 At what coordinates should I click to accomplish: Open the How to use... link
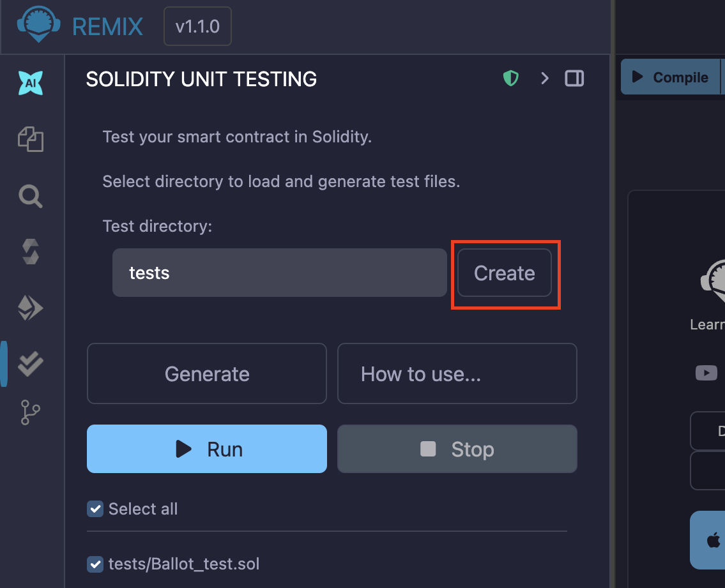pos(457,373)
